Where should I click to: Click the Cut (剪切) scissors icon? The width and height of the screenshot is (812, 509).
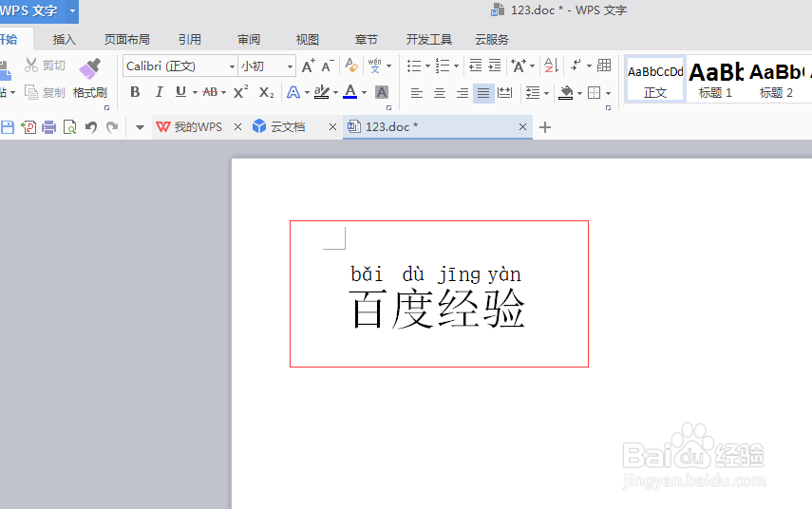(31, 66)
